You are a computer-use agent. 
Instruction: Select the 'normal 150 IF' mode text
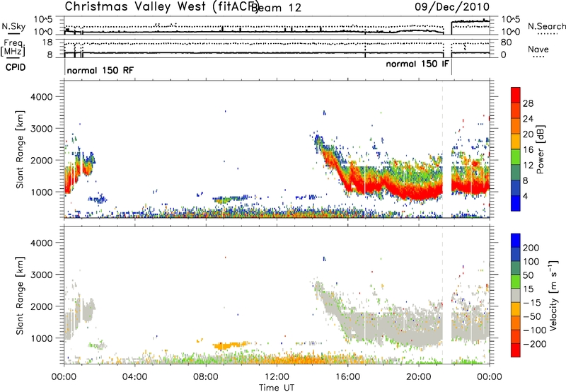coord(417,64)
